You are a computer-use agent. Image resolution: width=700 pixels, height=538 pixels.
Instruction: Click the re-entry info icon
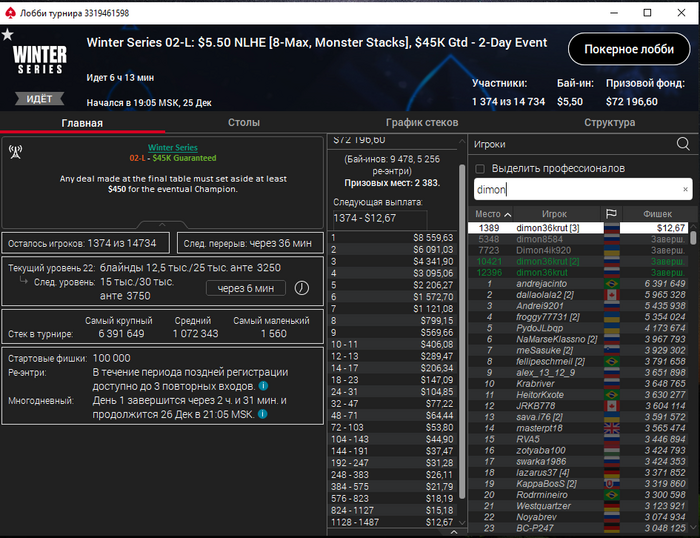(263, 386)
